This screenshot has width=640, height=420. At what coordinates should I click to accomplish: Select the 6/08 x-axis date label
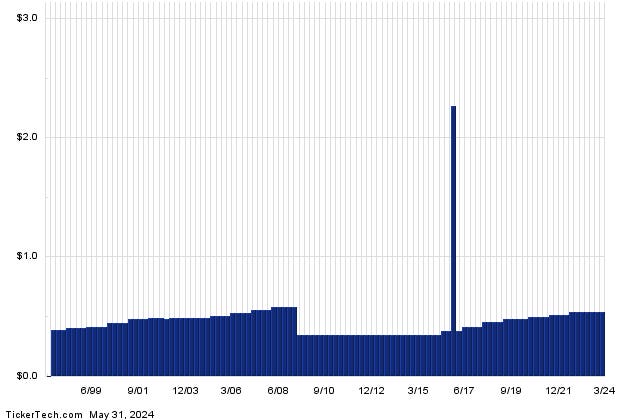pyautogui.click(x=278, y=391)
